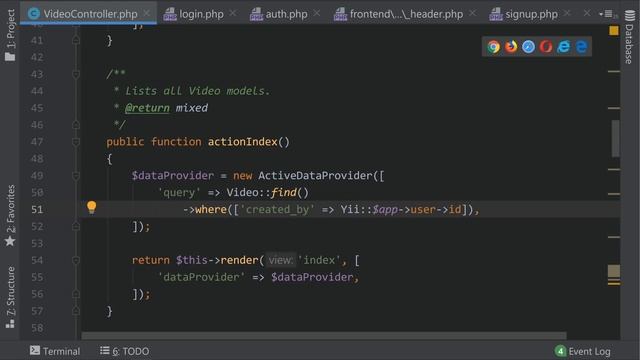Image resolution: width=640 pixels, height=360 pixels.
Task: Click 'dataProvider' string key on line 55
Action: pos(201,277)
